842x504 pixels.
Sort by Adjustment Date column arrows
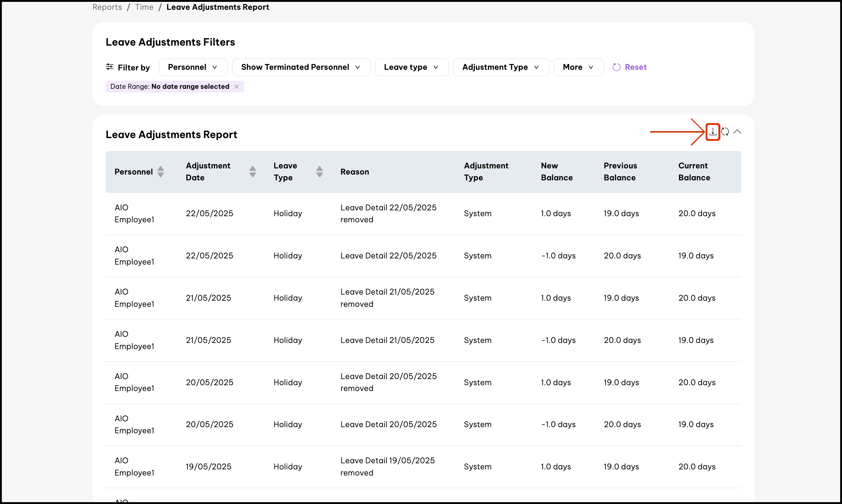[252, 172]
